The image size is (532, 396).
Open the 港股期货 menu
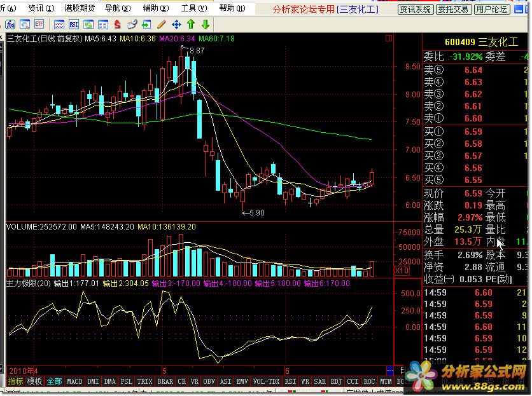point(80,8)
